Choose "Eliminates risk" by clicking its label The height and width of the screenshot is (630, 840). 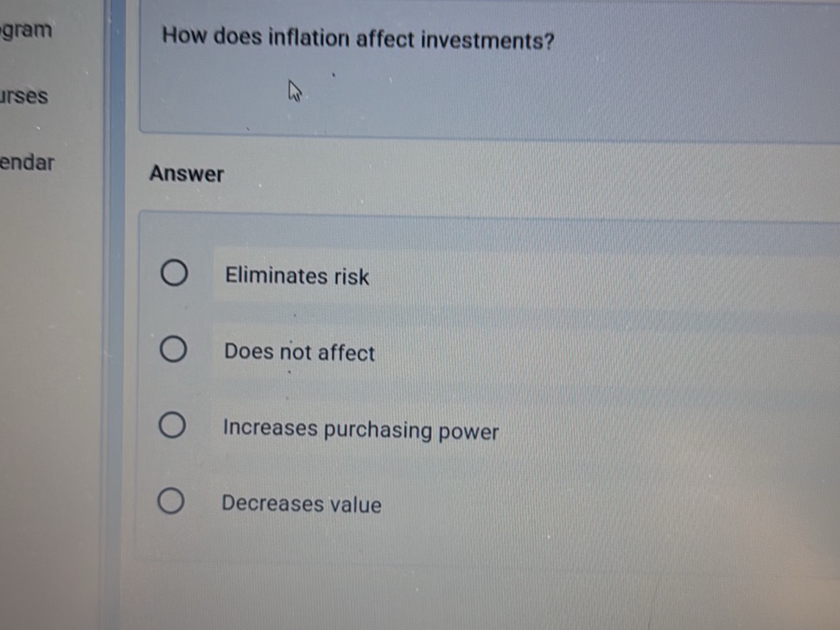[296, 276]
